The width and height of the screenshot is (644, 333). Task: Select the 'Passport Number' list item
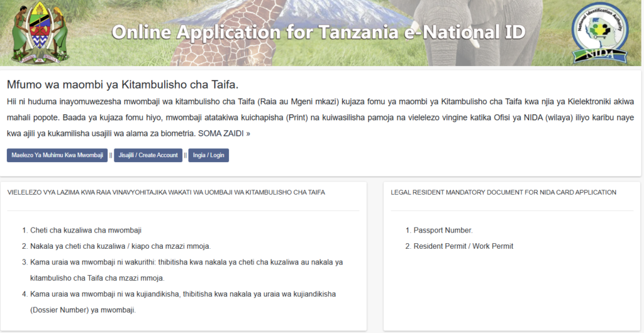[x=443, y=231]
